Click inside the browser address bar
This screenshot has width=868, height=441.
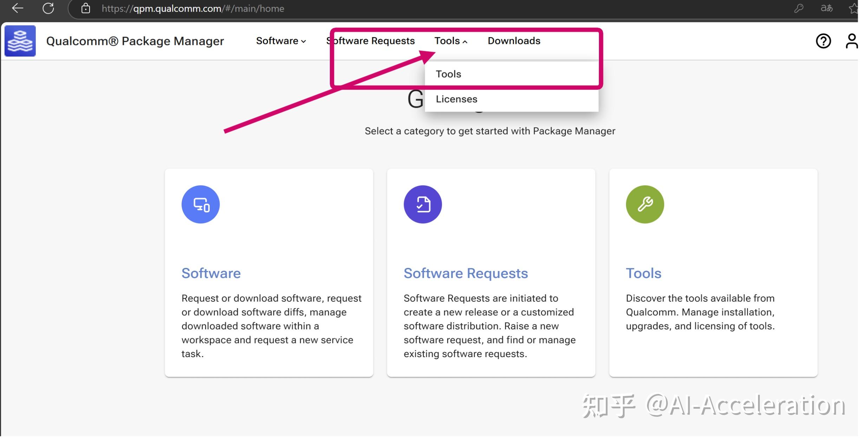(x=211, y=8)
